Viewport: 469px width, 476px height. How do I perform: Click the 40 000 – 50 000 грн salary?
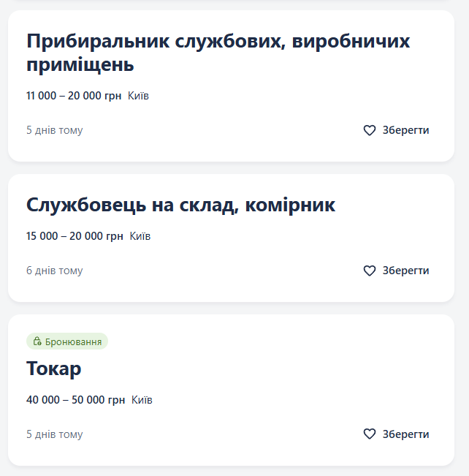(x=76, y=400)
